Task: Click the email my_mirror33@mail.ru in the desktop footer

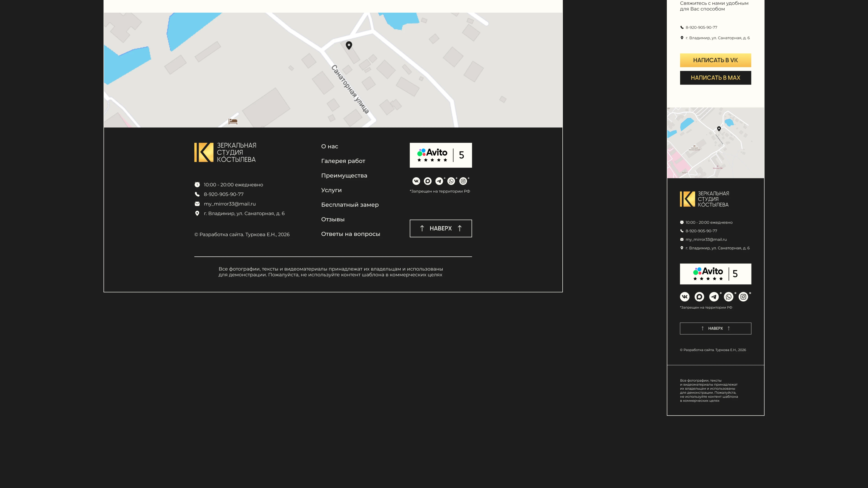Action: tap(230, 204)
